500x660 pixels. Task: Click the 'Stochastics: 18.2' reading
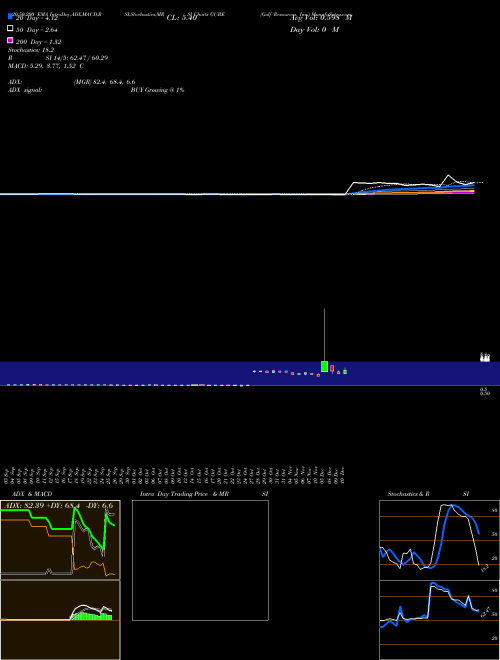[31, 50]
